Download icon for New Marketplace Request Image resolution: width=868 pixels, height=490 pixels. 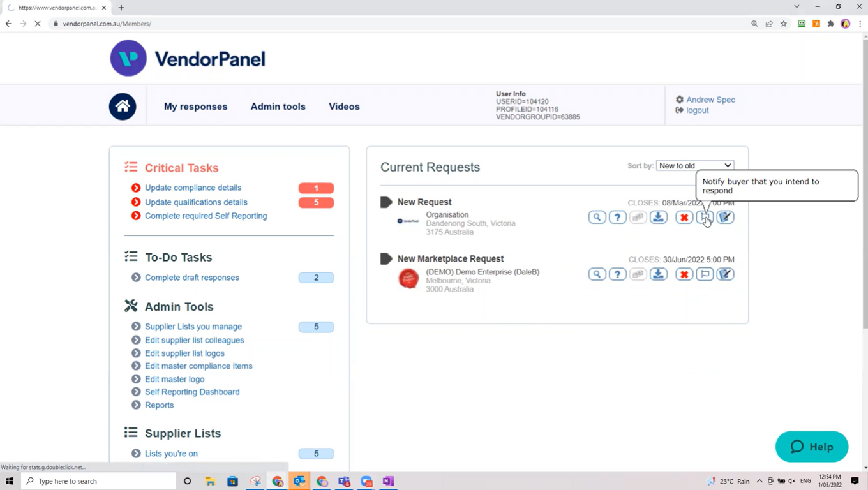(x=658, y=274)
